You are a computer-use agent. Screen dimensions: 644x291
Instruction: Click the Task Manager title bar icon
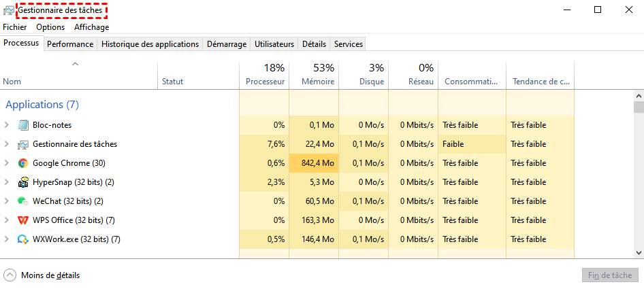point(9,10)
